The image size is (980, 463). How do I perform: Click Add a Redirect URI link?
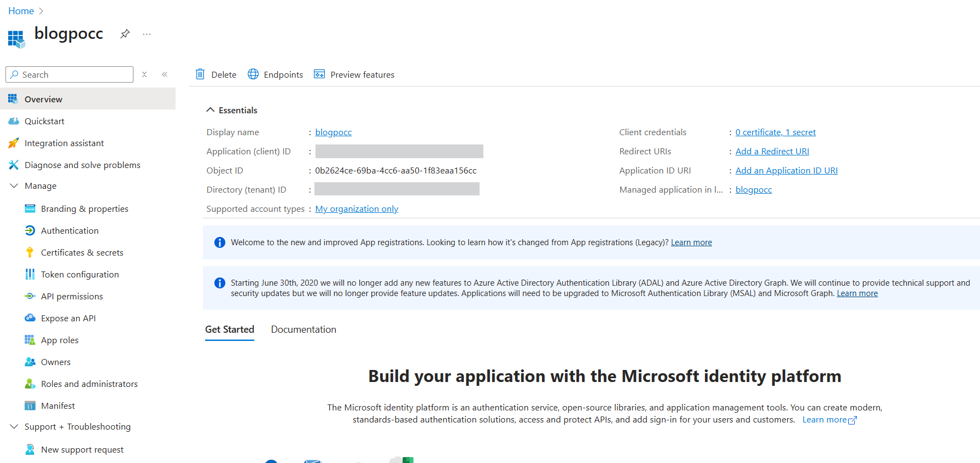(772, 152)
